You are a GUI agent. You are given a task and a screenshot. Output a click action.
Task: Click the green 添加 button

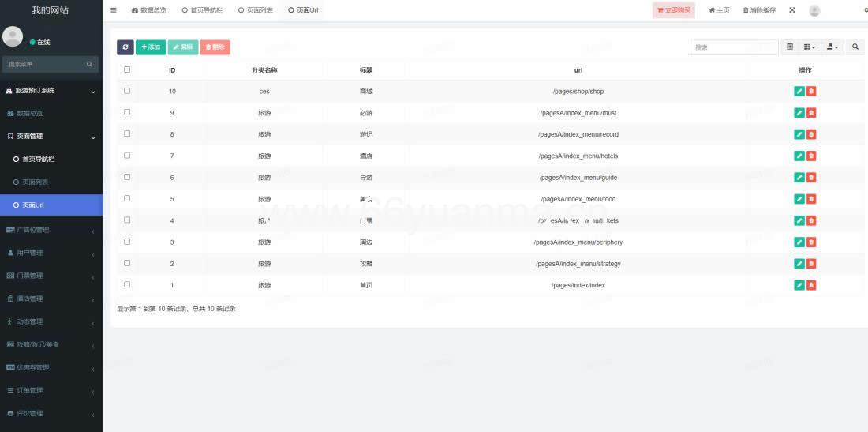(151, 47)
